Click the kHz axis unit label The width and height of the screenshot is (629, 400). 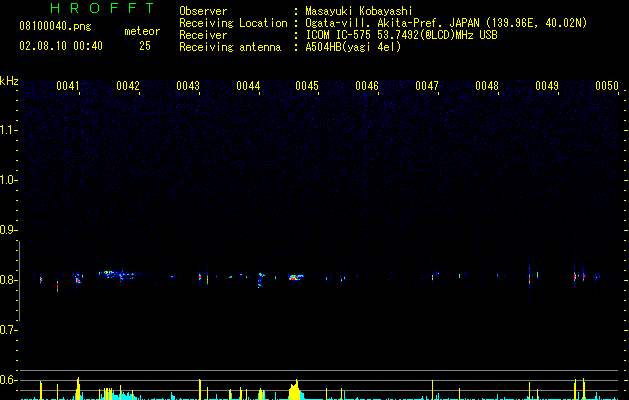[9, 81]
